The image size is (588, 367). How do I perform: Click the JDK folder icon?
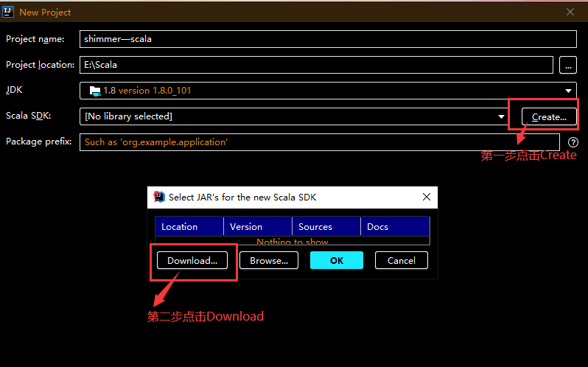95,91
